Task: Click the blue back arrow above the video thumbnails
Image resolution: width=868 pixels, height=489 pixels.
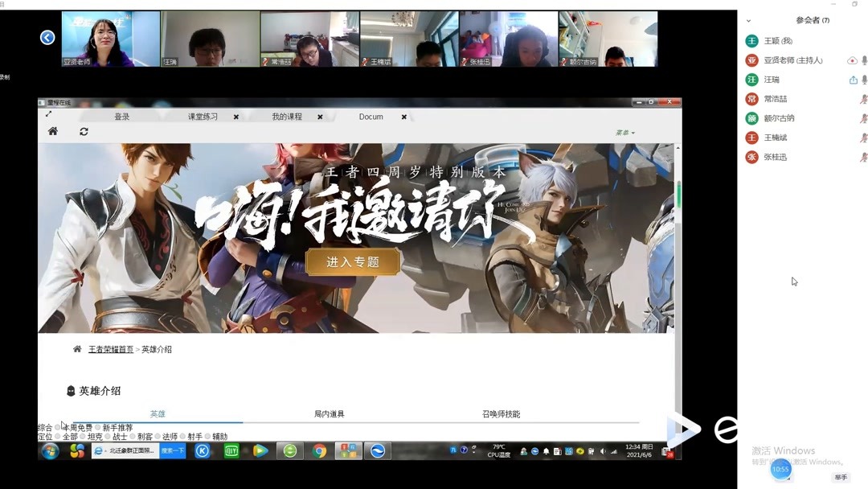Action: [x=47, y=37]
